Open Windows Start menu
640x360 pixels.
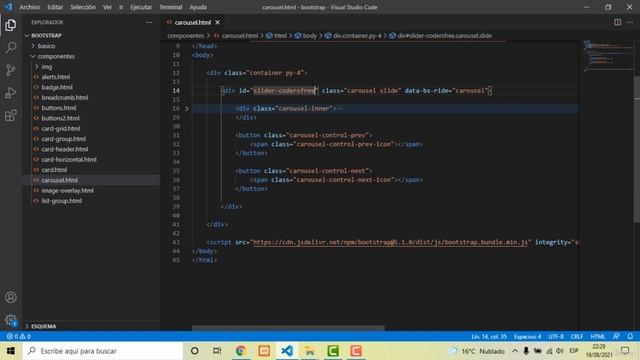tap(11, 351)
